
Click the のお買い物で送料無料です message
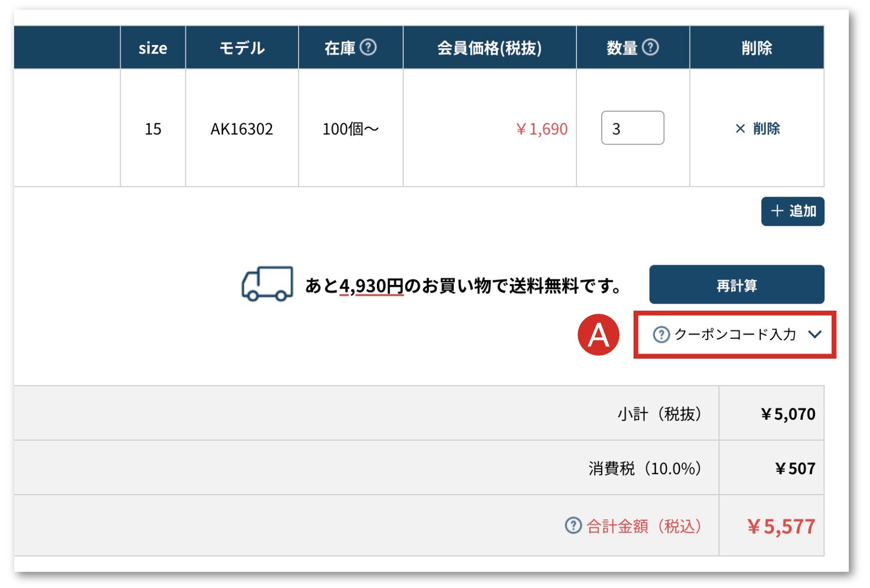514,286
